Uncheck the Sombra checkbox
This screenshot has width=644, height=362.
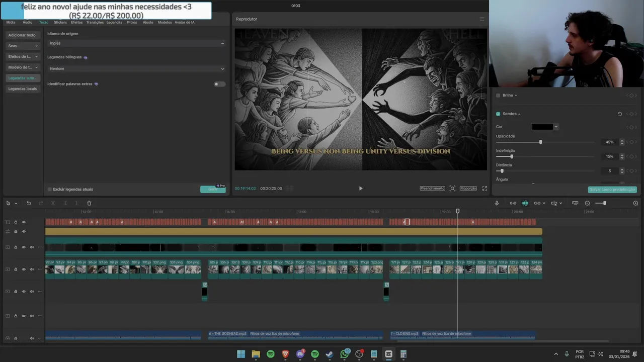point(498,114)
